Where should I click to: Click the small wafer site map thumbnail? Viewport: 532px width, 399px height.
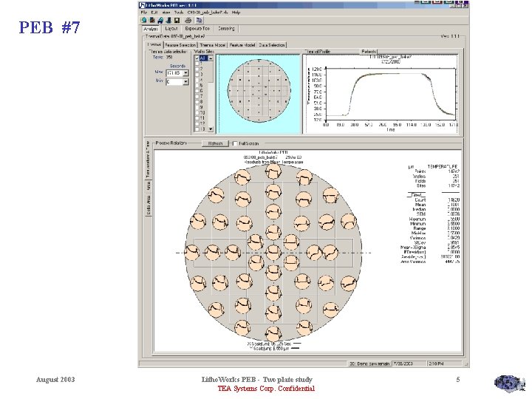(x=259, y=91)
